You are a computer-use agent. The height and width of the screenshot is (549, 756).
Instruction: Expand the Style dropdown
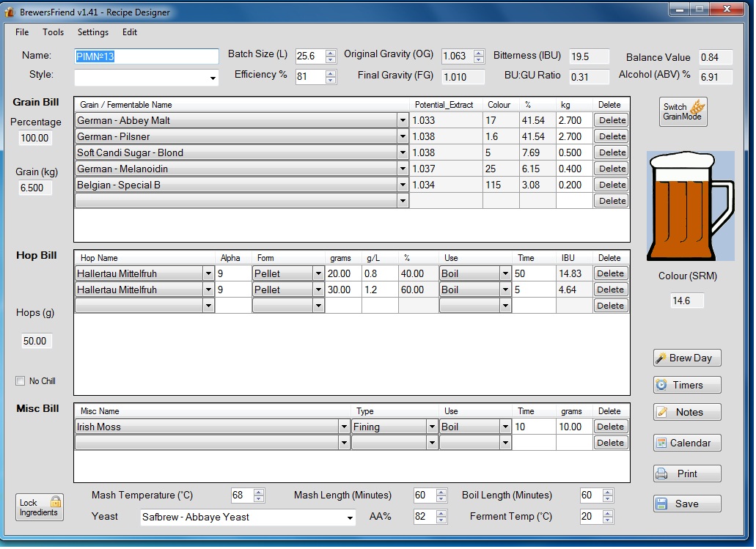click(213, 78)
